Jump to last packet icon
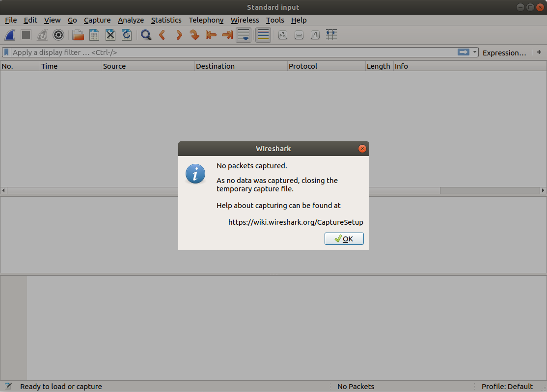The height and width of the screenshot is (392, 547). 227,35
